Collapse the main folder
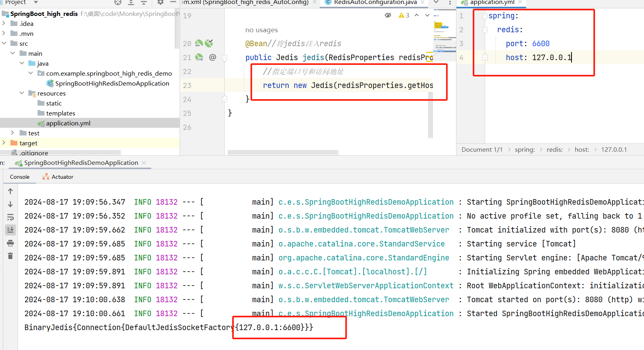 (13, 53)
